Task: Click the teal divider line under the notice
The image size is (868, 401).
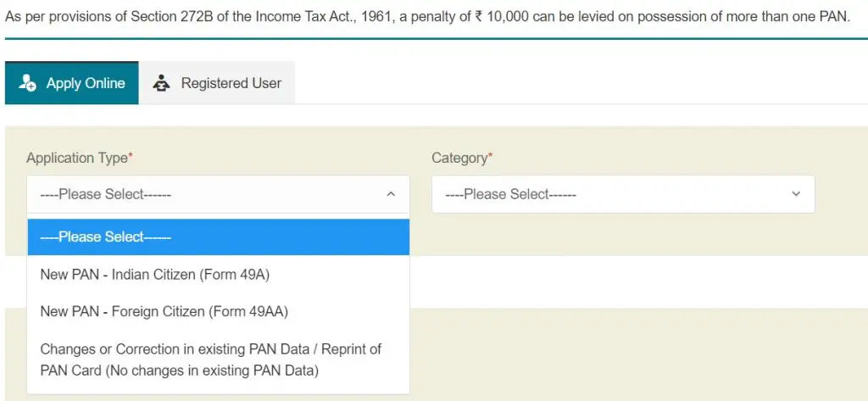Action: (x=437, y=39)
